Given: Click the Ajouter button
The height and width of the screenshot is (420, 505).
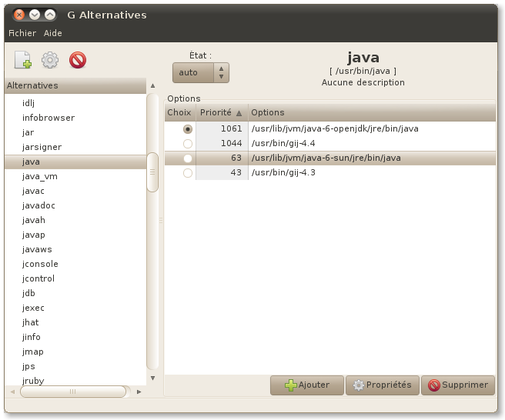Looking at the screenshot, I should [306, 385].
